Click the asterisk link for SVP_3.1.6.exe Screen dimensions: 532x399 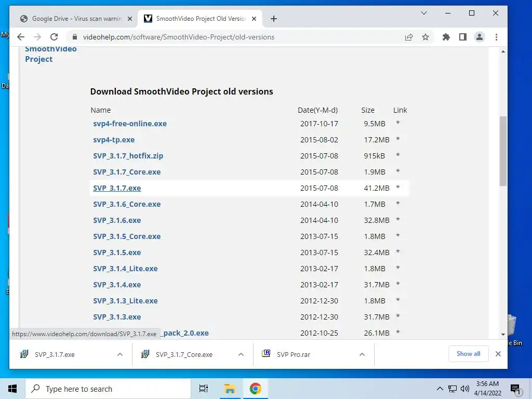(x=398, y=220)
